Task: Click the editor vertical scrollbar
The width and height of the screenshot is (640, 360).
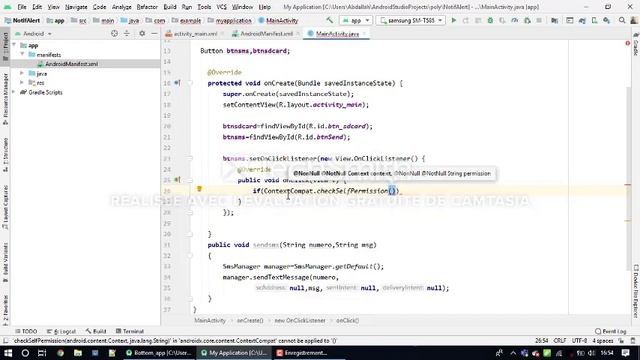Action: [x=628, y=178]
